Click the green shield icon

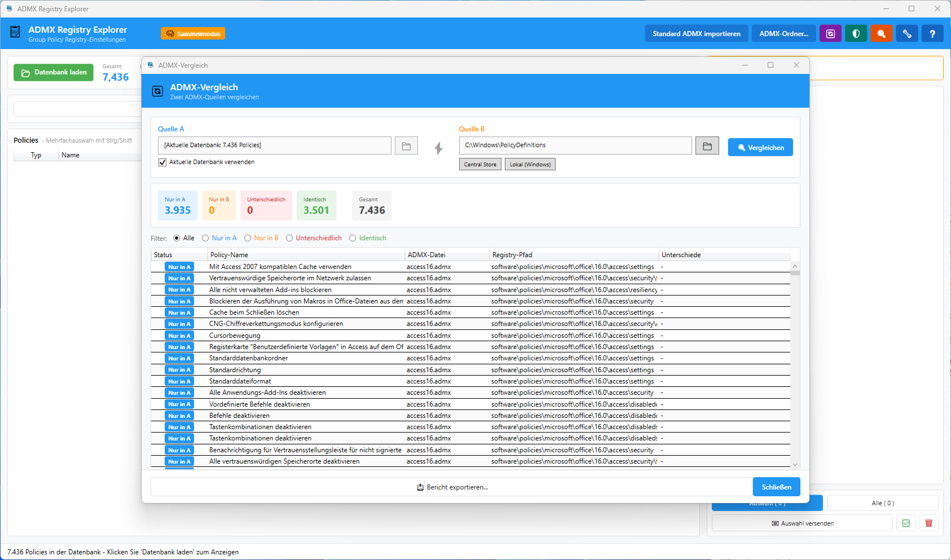pyautogui.click(x=856, y=34)
